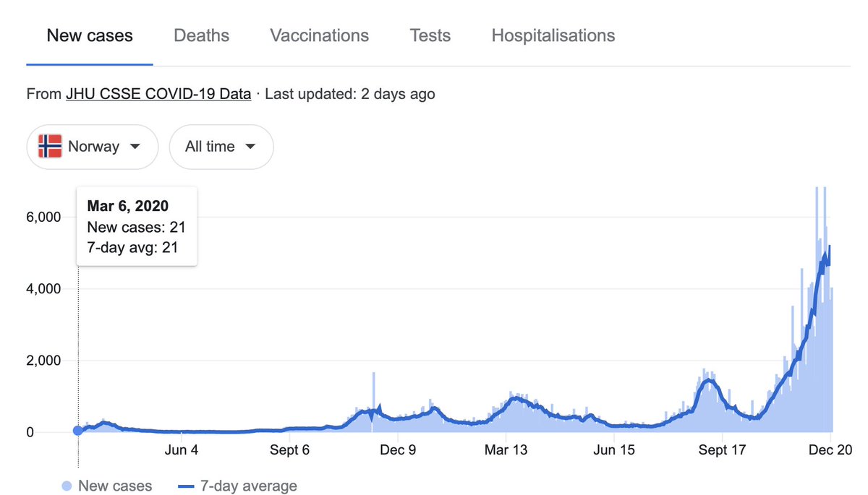
Task: Switch to the Deaths tab
Action: click(201, 35)
